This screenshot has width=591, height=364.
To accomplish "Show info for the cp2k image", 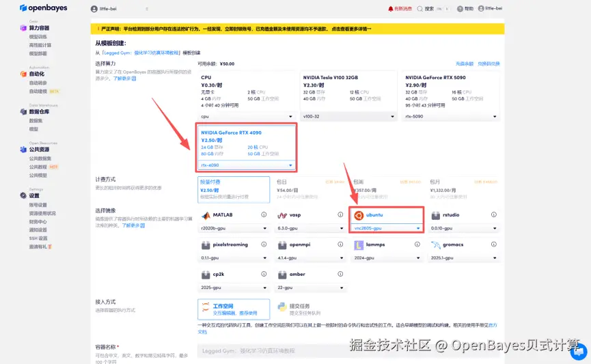I will 264,274.
